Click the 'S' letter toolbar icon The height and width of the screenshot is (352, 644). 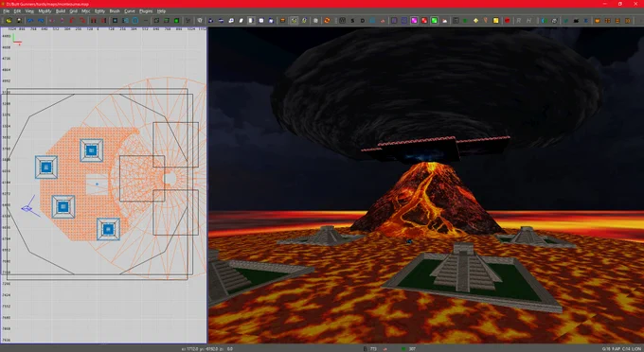(x=352, y=20)
